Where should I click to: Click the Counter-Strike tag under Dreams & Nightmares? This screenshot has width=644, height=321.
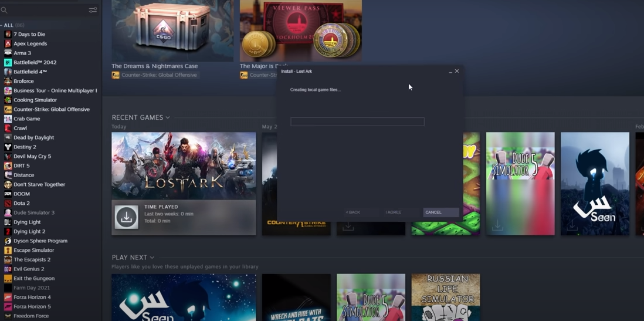[154, 75]
